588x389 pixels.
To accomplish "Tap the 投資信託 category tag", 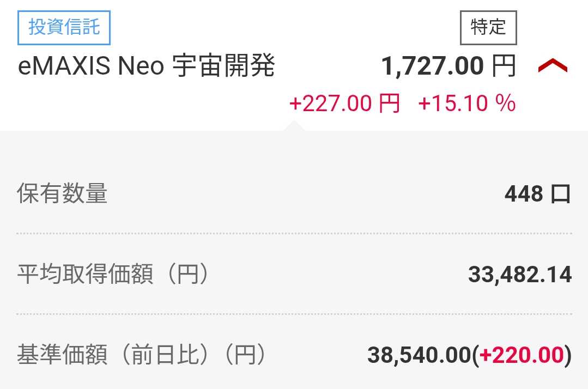I will click(64, 27).
